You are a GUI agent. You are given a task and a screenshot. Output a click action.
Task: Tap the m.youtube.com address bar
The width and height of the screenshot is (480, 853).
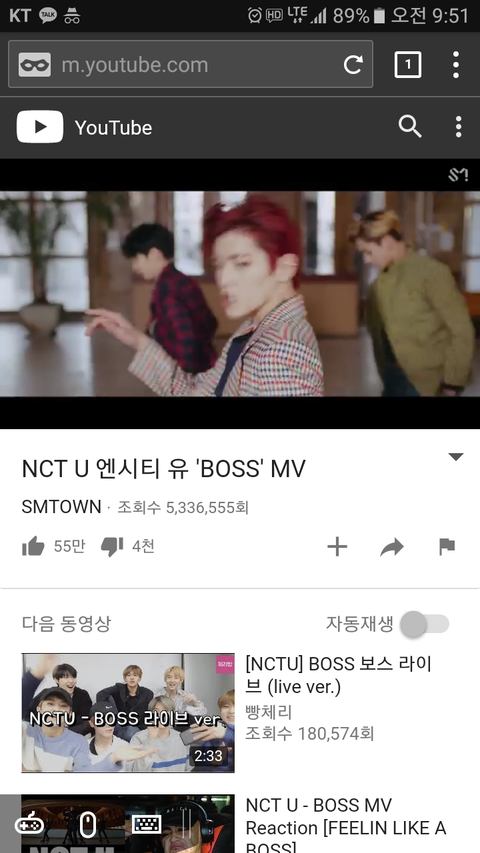[190, 64]
